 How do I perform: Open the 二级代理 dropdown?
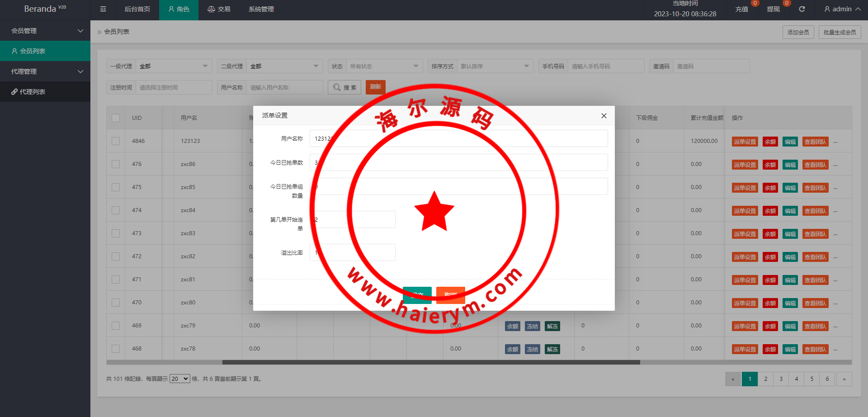pos(284,66)
